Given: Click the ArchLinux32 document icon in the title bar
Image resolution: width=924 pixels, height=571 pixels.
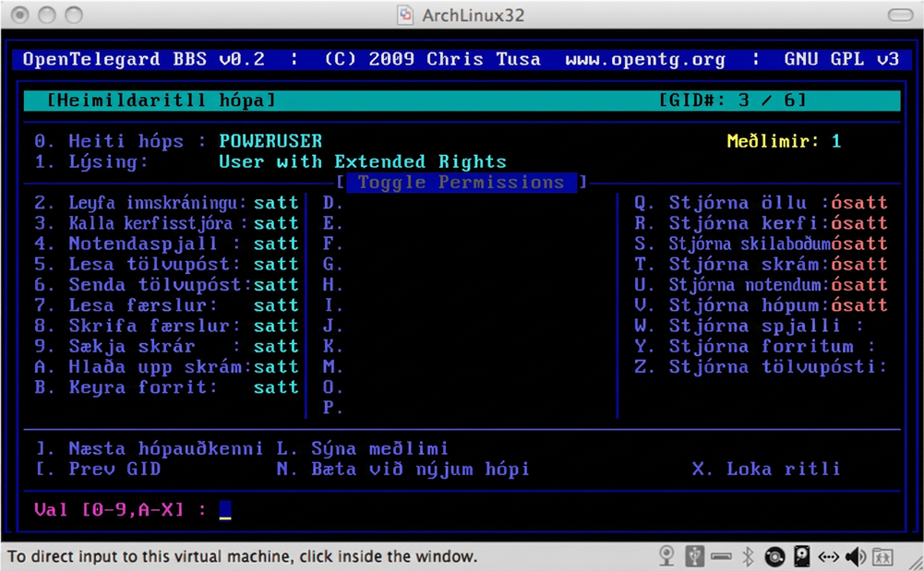Looking at the screenshot, I should (405, 15).
